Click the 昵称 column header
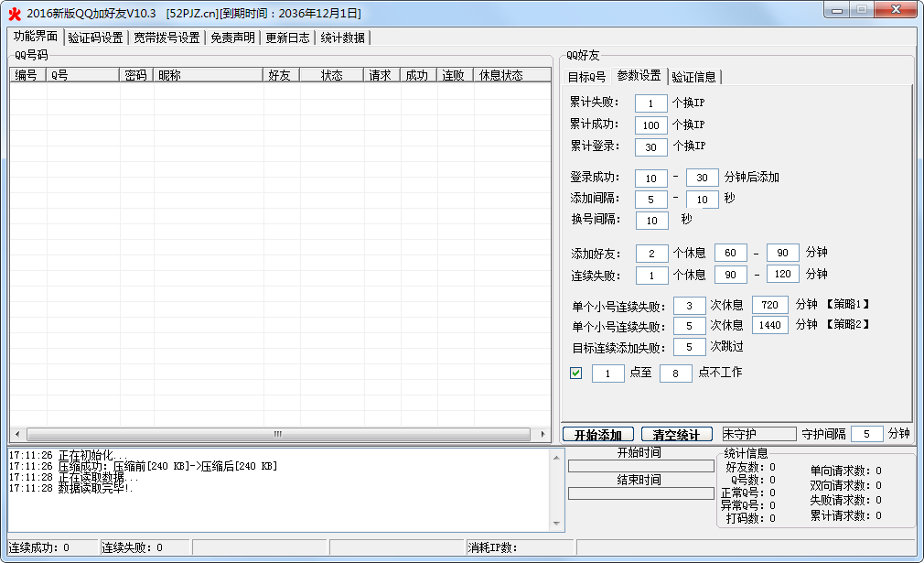924x563 pixels. tap(208, 75)
